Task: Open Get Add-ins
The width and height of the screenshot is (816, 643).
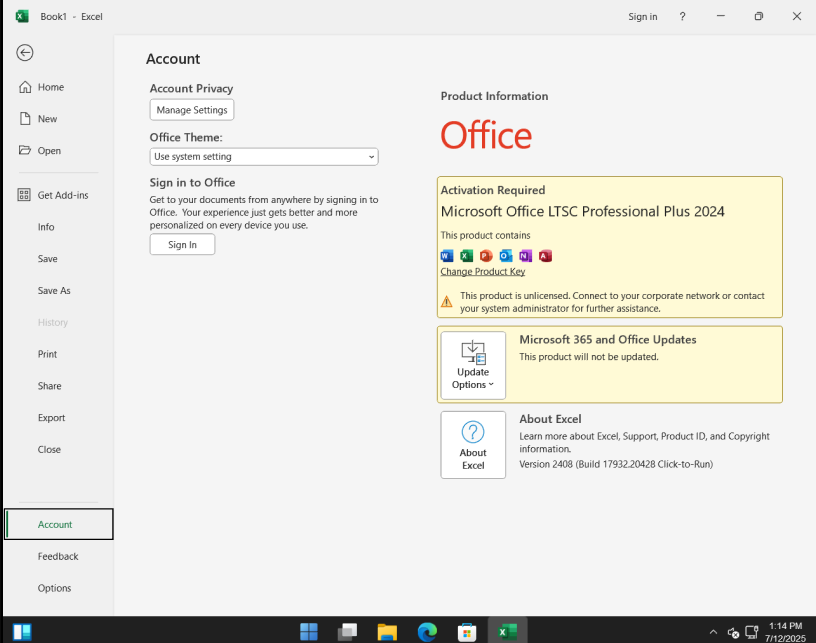Action: pos(58,195)
